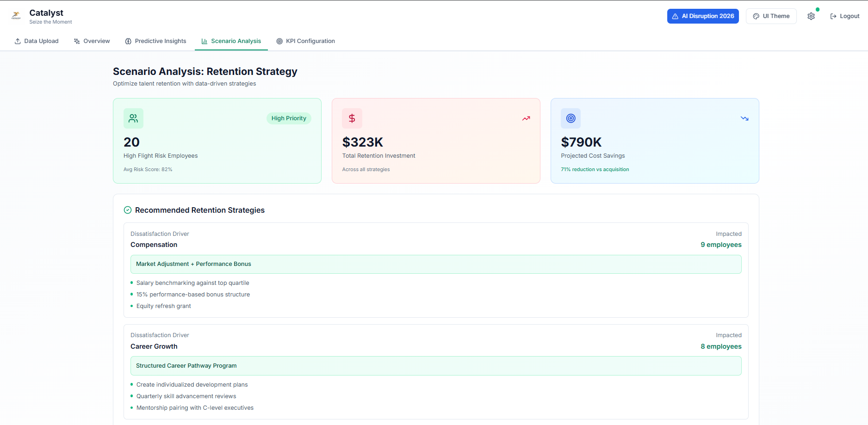The width and height of the screenshot is (868, 425).
Task: Open the Data Upload tab
Action: tap(37, 41)
